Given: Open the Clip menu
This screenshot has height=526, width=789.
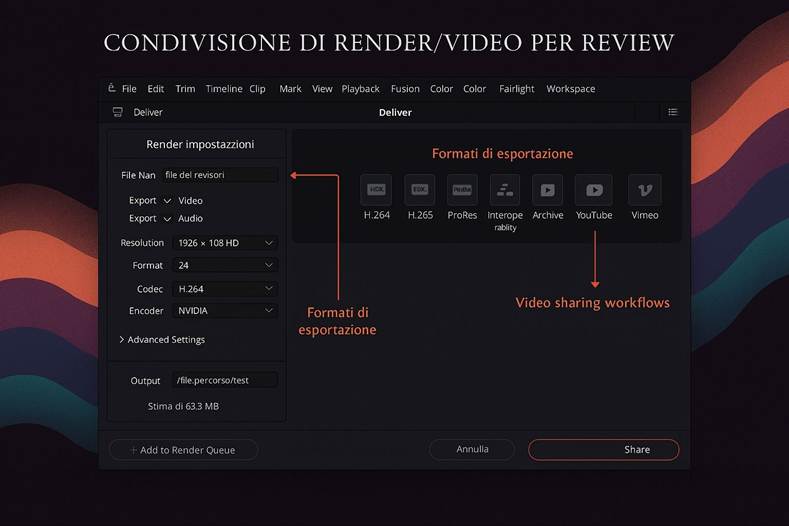Looking at the screenshot, I should tap(257, 89).
